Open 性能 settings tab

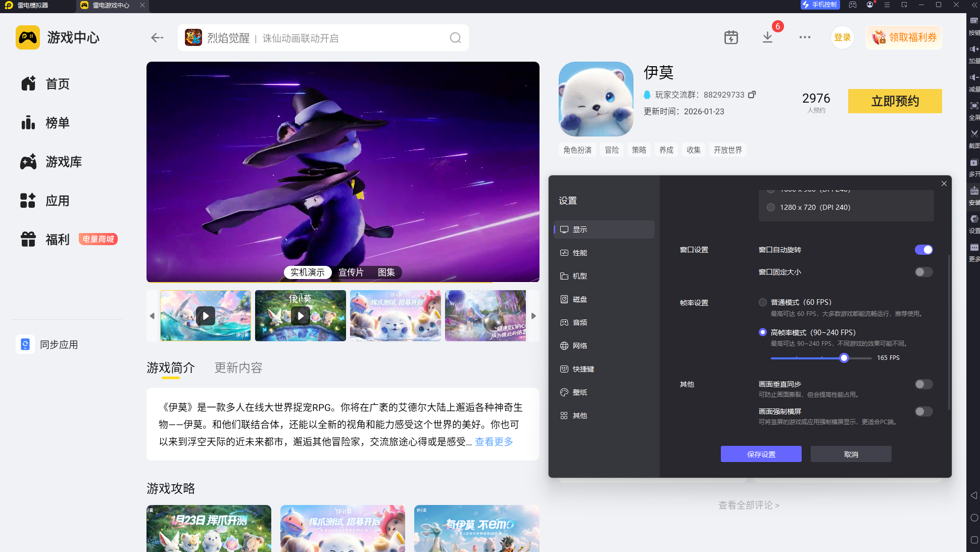(x=579, y=253)
